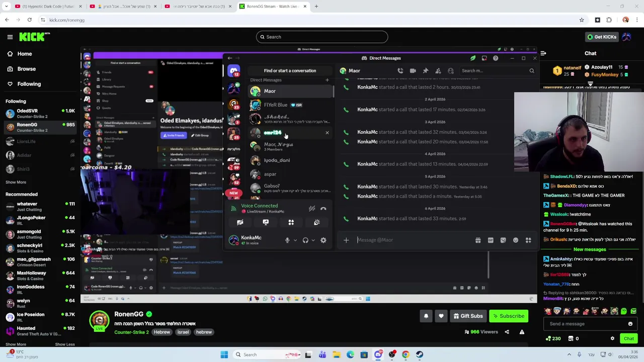This screenshot has width=644, height=362.
Task: Show hidden system tray icons chevron
Action: coord(569,354)
